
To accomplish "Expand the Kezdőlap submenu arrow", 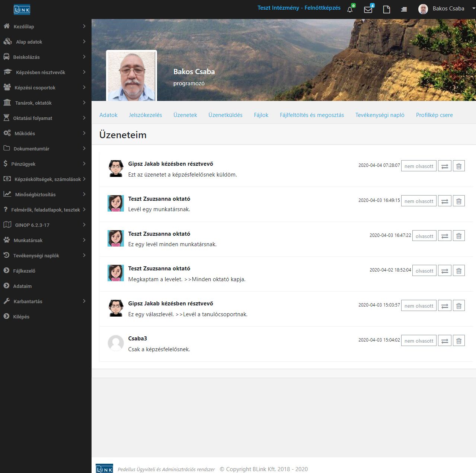I will (84, 26).
